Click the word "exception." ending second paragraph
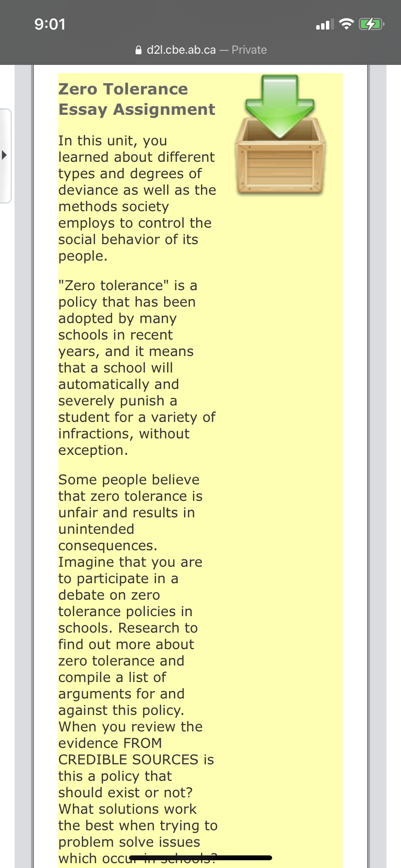Viewport: 401px width, 868px height. (93, 450)
